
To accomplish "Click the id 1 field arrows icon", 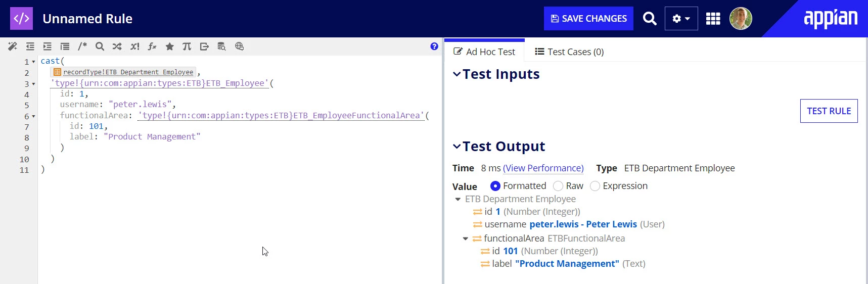I will [478, 212].
